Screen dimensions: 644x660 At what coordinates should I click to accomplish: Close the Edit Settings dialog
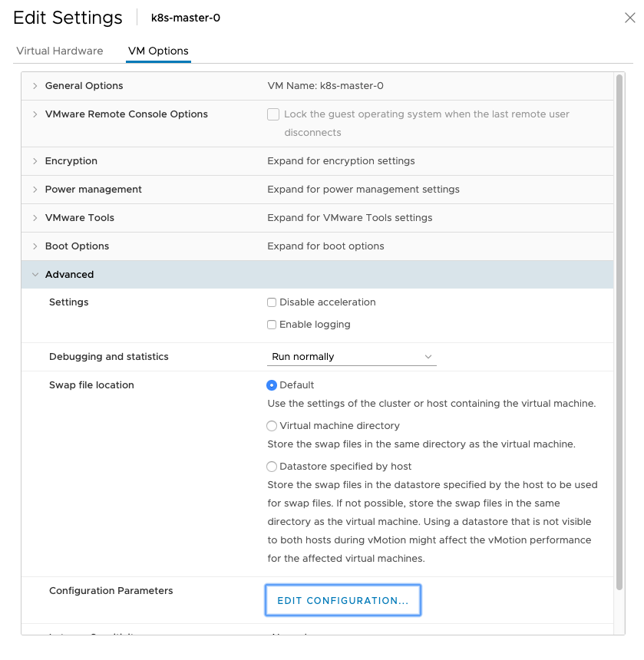pos(629,18)
